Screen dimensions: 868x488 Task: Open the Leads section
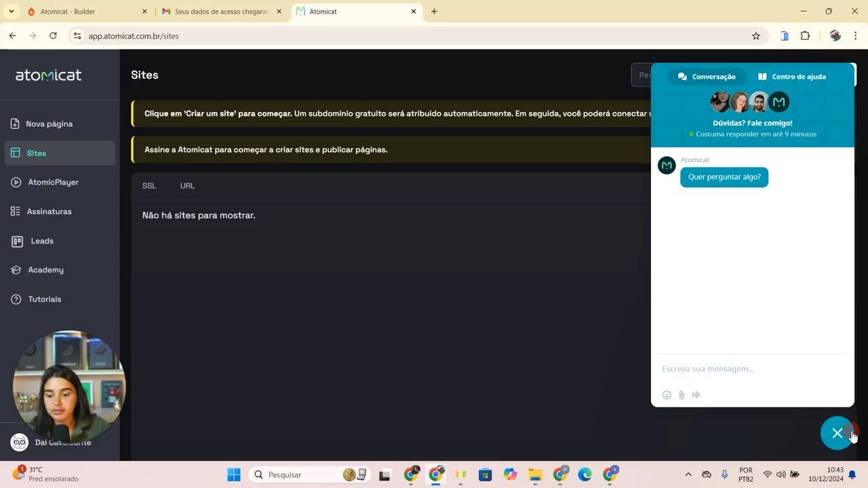[33, 241]
